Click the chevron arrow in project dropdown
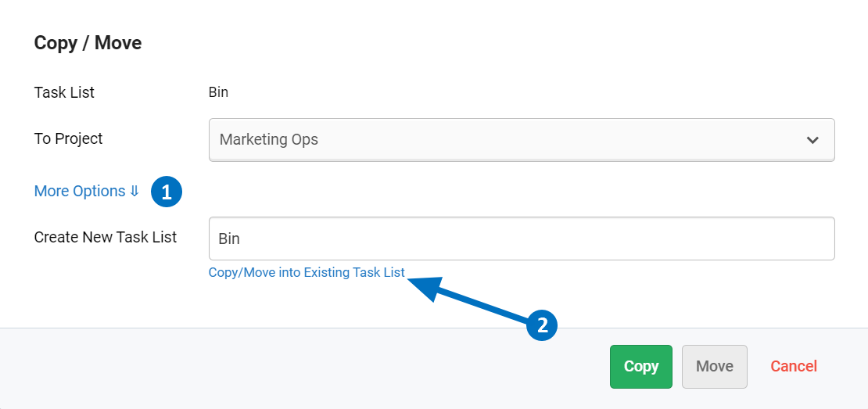Screen dimensions: 868x409 coord(812,140)
